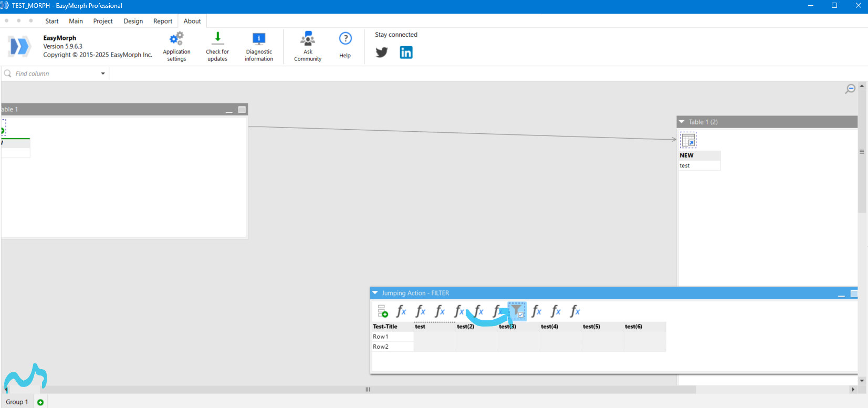The image size is (868, 408).
Task: Select the NEW column header
Action: (x=699, y=155)
